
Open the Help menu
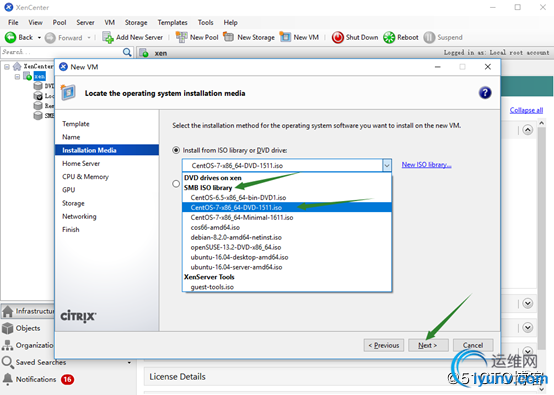click(230, 22)
